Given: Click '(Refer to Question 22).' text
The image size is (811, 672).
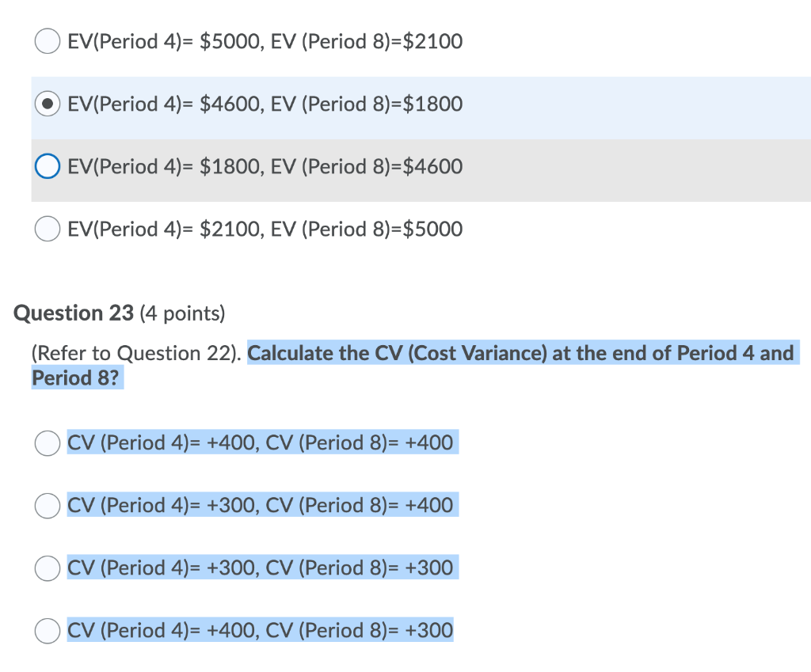Looking at the screenshot, I should pos(138,353).
